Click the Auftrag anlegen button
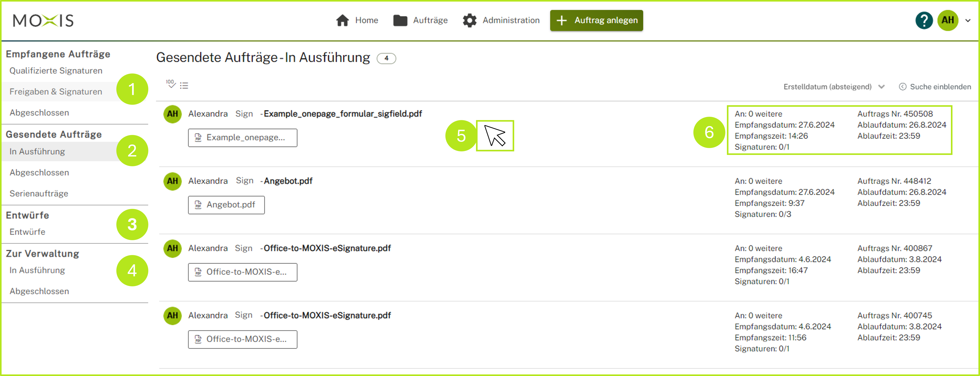The width and height of the screenshot is (980, 376). 596,20
